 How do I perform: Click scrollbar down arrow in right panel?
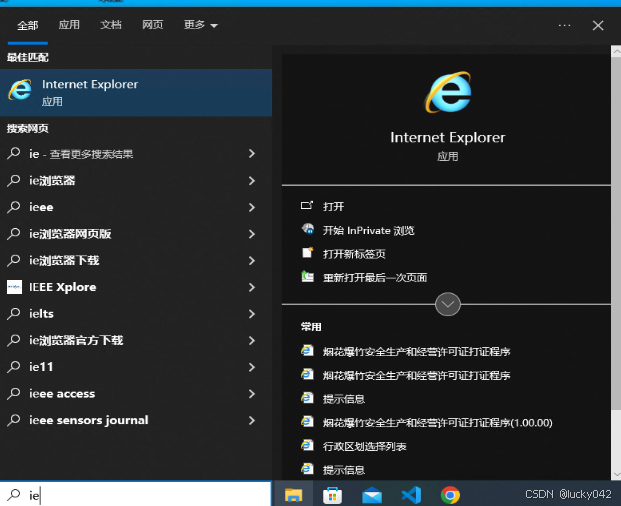point(616,474)
